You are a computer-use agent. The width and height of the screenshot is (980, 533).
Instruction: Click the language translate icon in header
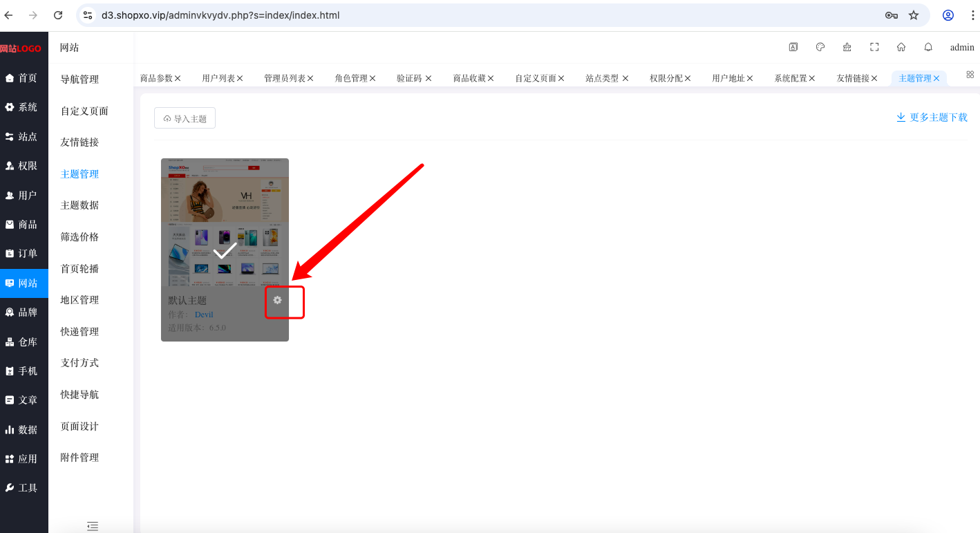pos(793,47)
